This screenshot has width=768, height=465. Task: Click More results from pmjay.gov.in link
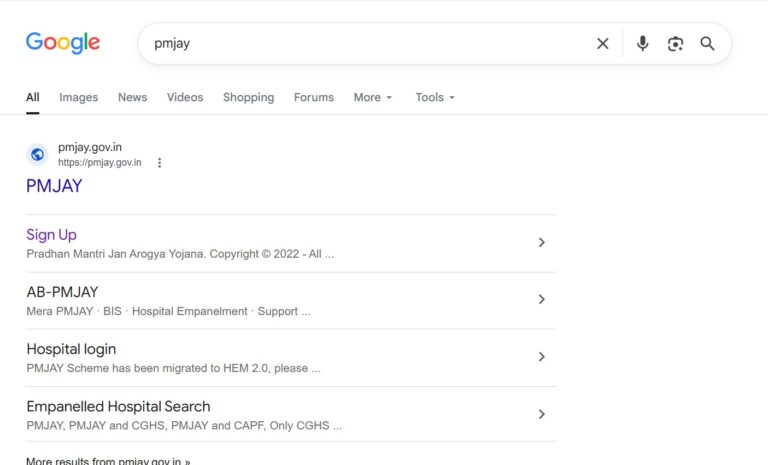click(x=108, y=461)
